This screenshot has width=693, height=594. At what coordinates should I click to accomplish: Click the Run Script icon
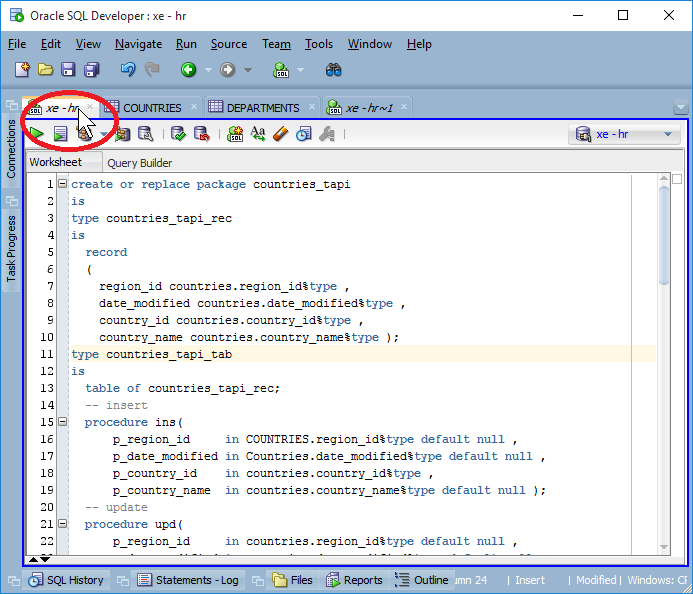60,134
